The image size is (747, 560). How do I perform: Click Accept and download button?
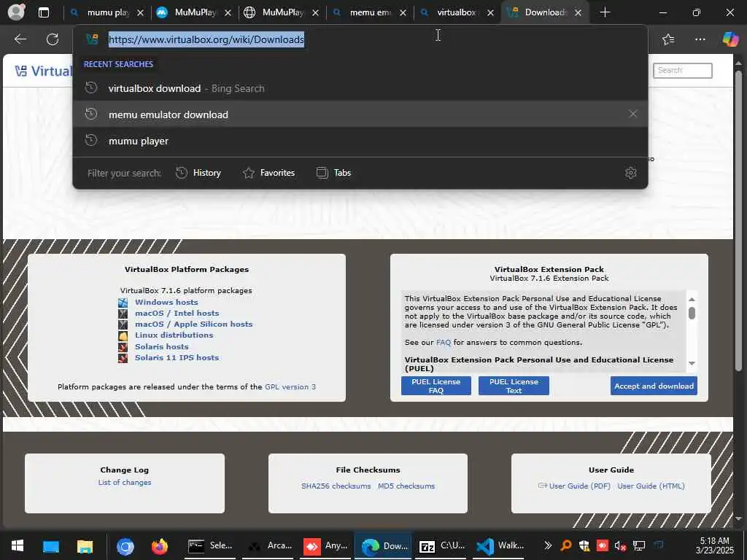pos(654,386)
